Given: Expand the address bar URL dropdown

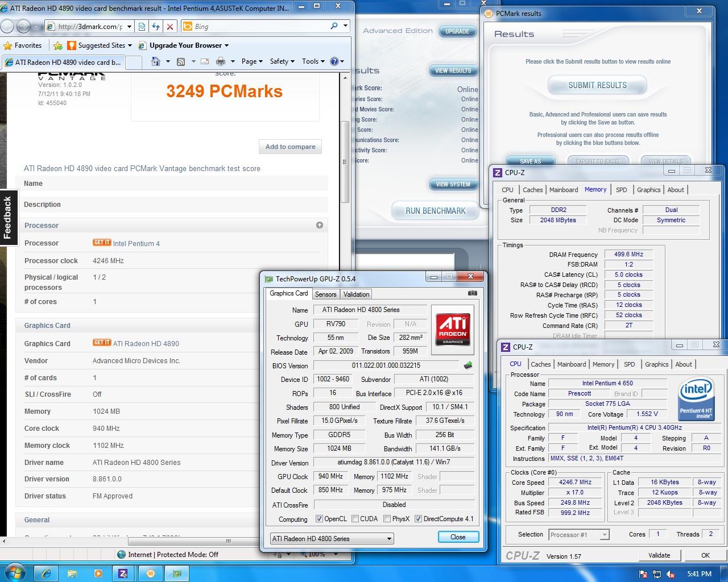Looking at the screenshot, I should coord(130,26).
